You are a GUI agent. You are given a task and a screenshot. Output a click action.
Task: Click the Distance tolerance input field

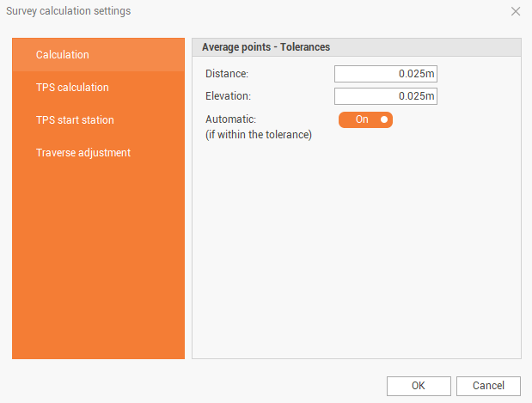click(x=385, y=74)
